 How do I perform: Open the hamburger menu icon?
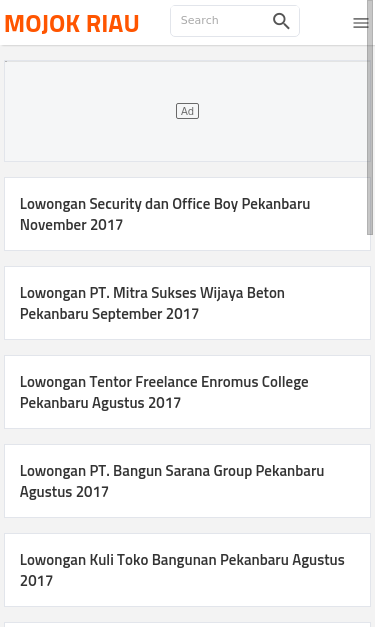point(361,23)
